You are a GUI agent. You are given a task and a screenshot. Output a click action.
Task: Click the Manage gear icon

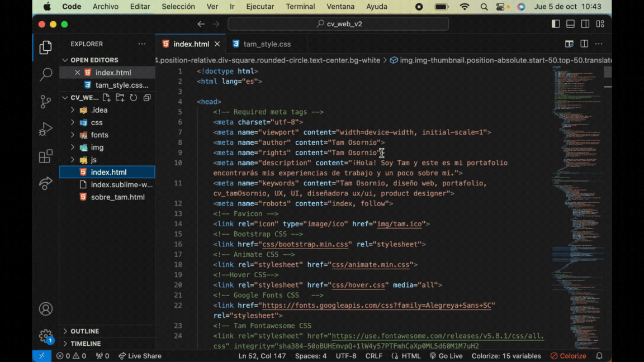click(46, 336)
